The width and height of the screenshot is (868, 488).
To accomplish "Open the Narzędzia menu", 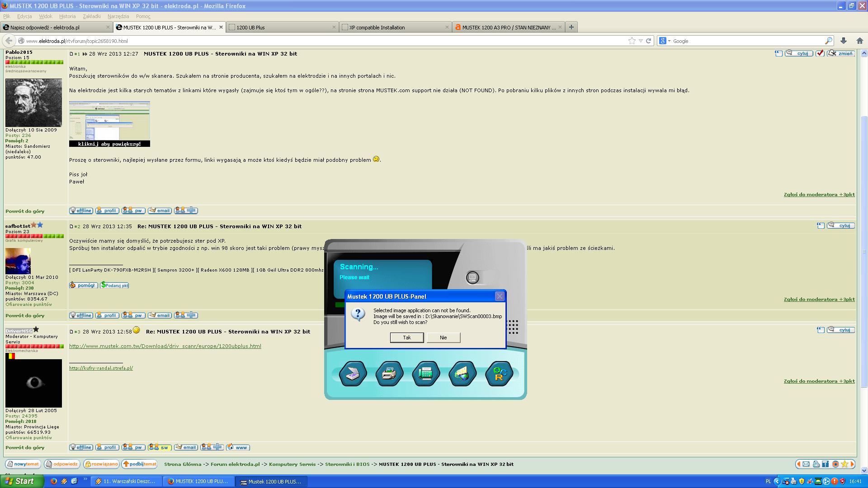I will pyautogui.click(x=118, y=16).
